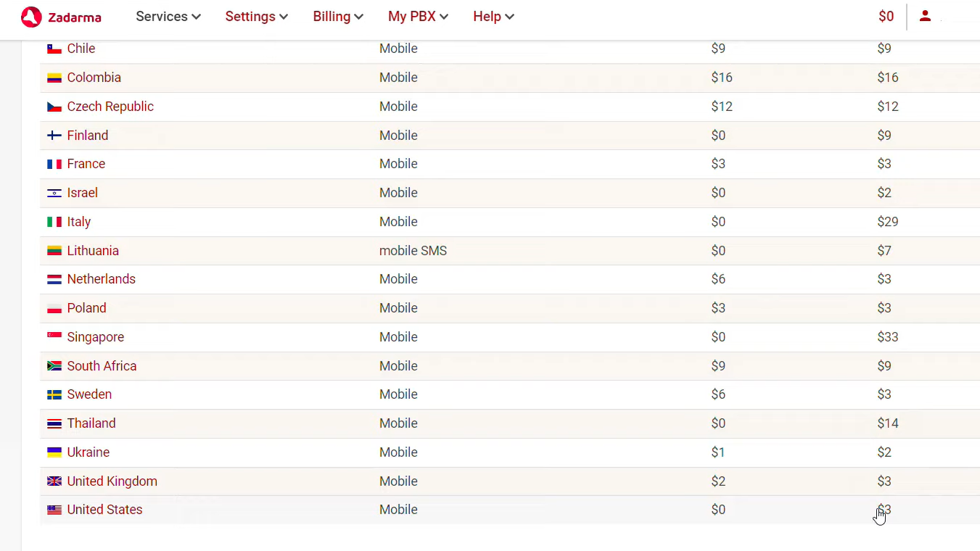This screenshot has width=980, height=551.
Task: Click the South Africa flag icon
Action: click(x=54, y=366)
